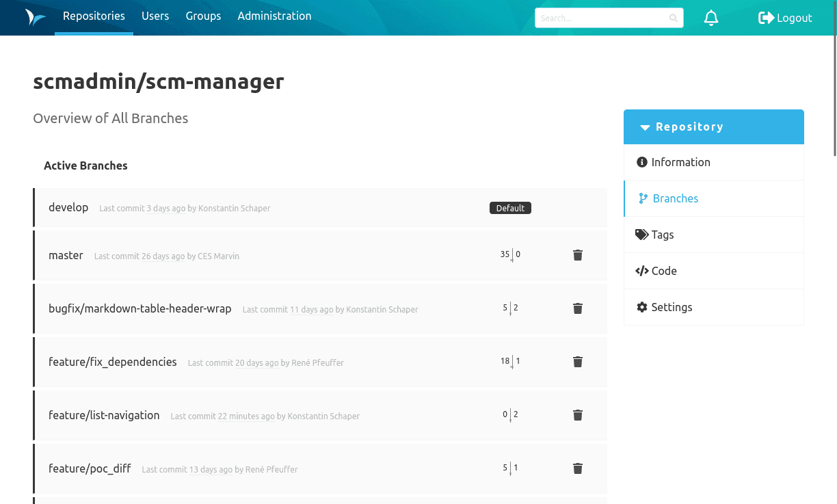Select Groups in the top navigation
Viewport: 837px width, 504px height.
point(203,16)
